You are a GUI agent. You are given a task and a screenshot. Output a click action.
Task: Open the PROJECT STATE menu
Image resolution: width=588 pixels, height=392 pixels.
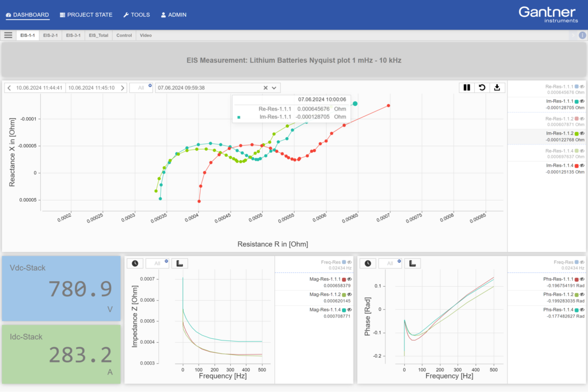pyautogui.click(x=86, y=15)
